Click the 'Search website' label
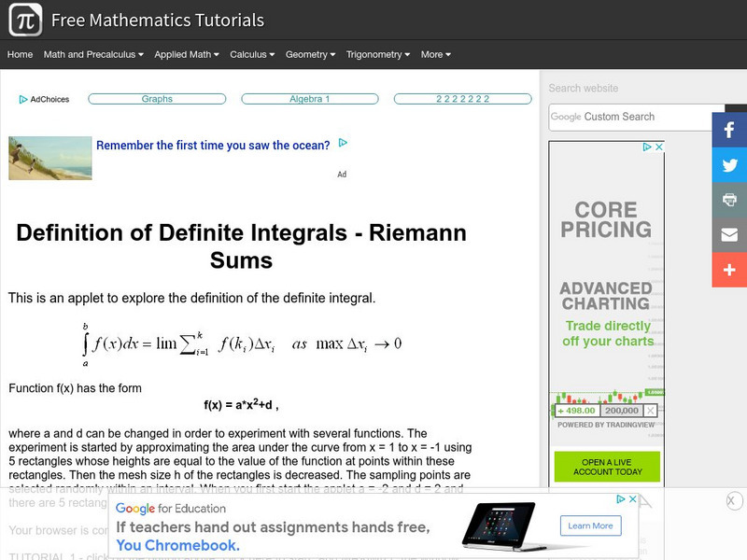This screenshot has width=747, height=560. 584,88
